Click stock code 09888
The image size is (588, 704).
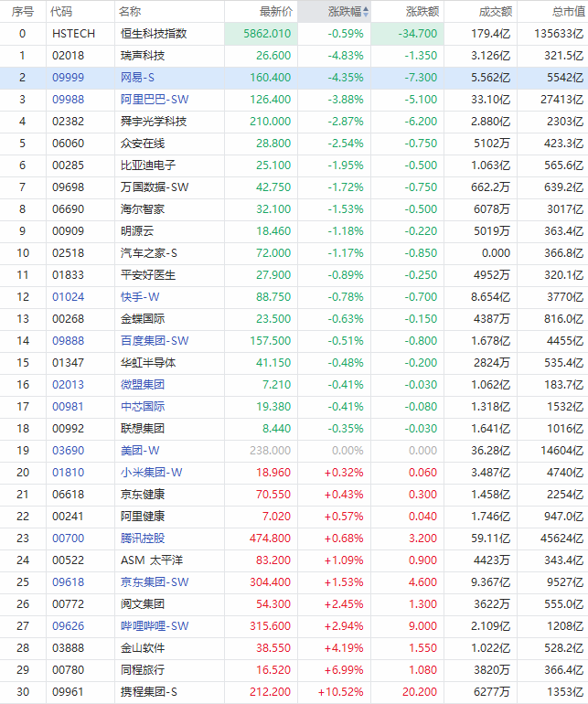(x=68, y=341)
